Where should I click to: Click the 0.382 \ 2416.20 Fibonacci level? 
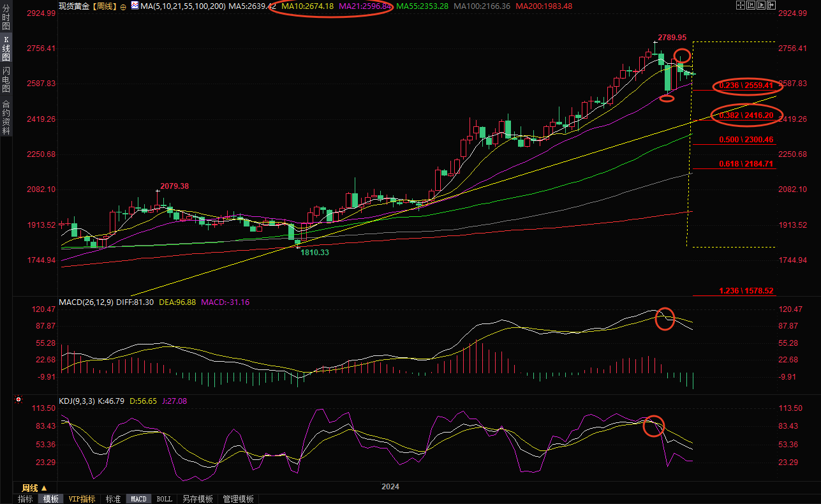pyautogui.click(x=746, y=115)
